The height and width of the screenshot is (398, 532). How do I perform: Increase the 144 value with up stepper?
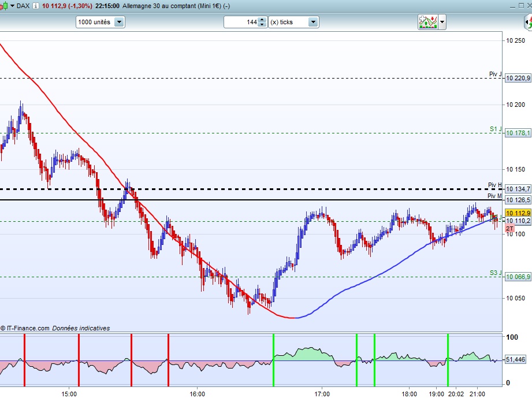click(x=262, y=20)
